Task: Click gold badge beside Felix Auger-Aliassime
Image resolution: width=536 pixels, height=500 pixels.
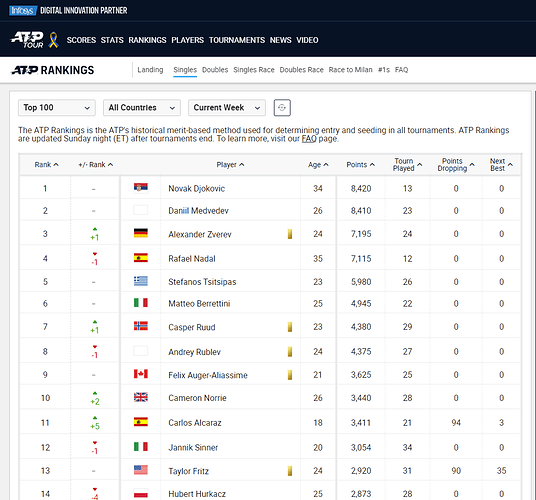Action: pyautogui.click(x=290, y=375)
